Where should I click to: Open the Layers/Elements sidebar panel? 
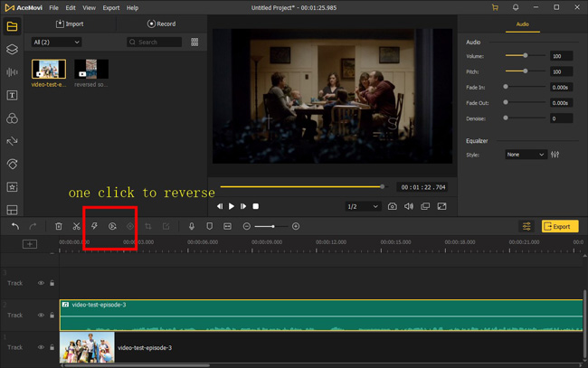12,49
